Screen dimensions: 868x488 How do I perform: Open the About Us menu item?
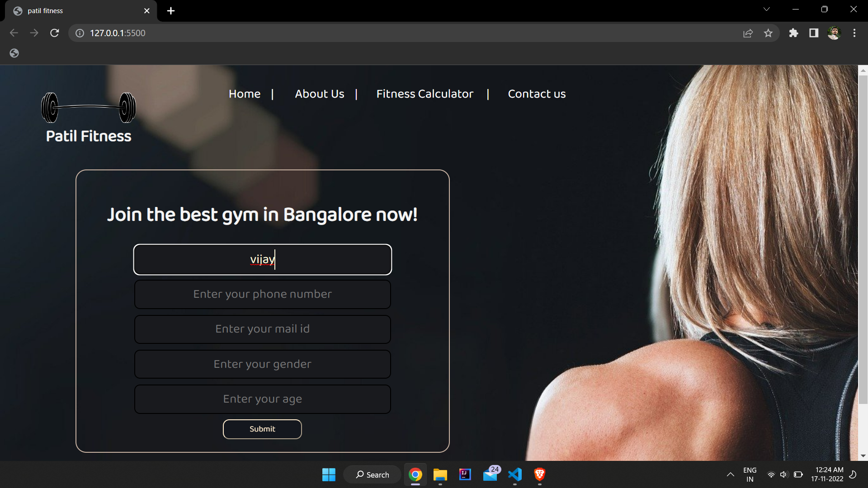319,94
